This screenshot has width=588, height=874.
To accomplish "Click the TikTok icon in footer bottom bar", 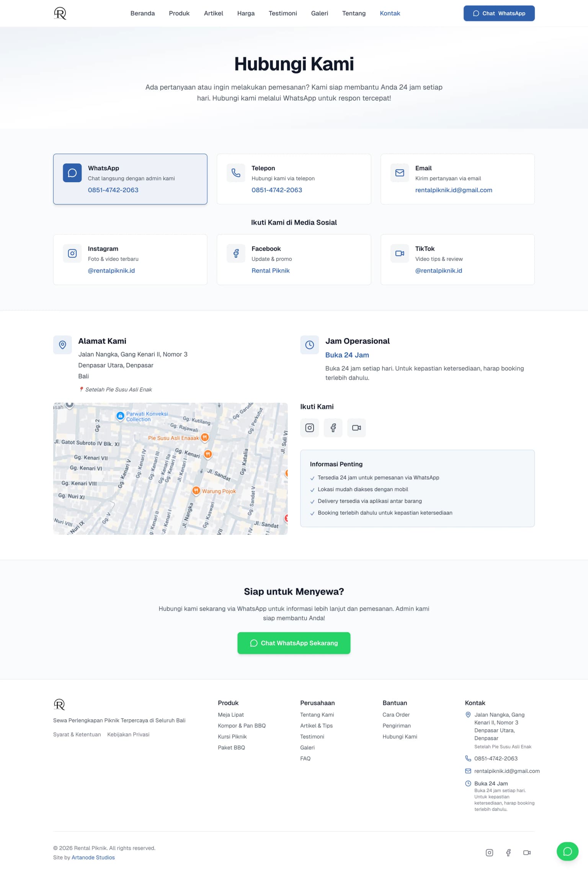I will pos(527,853).
